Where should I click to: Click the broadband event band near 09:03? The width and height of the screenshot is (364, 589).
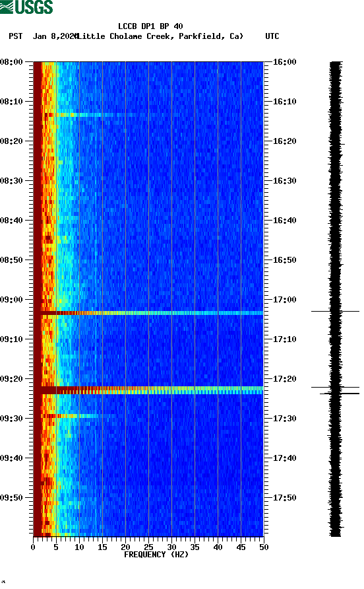pos(148,313)
